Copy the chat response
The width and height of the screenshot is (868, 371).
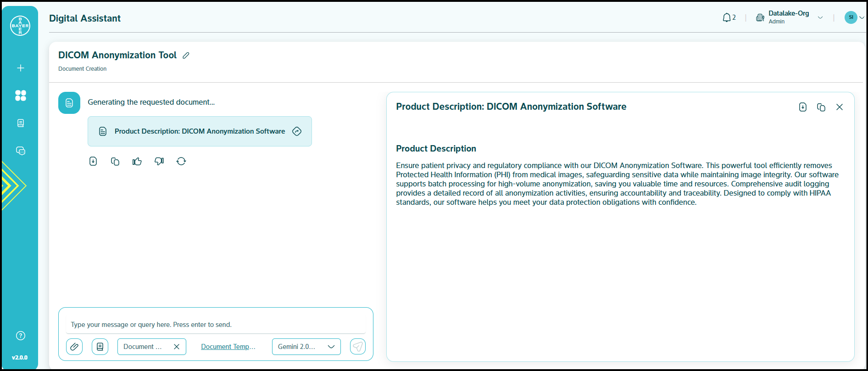[115, 161]
